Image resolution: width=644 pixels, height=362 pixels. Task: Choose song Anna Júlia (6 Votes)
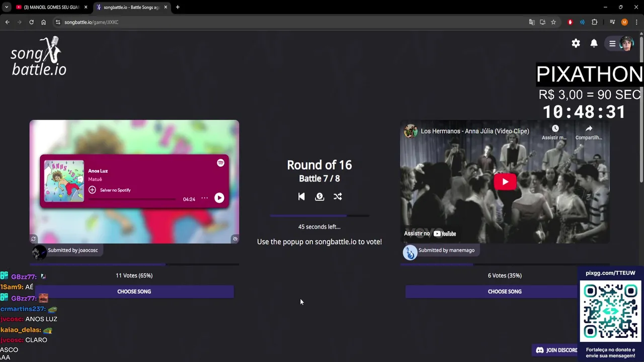point(505,292)
